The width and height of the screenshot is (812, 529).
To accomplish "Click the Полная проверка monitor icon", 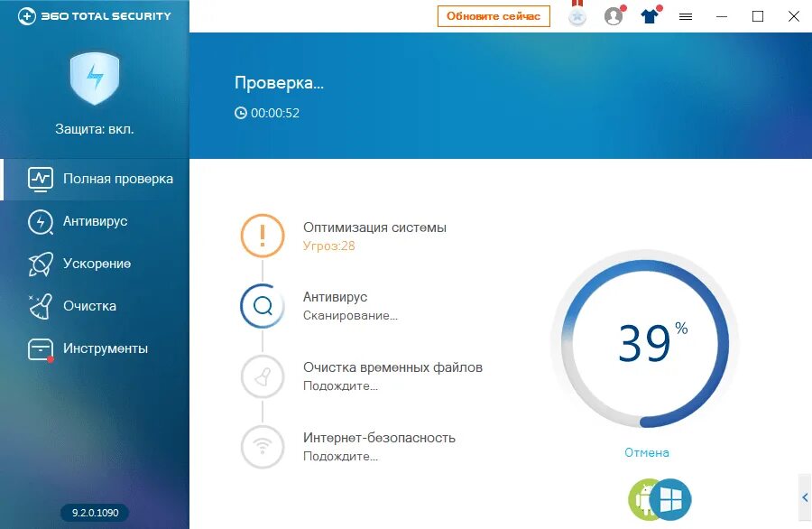I will click(x=41, y=180).
